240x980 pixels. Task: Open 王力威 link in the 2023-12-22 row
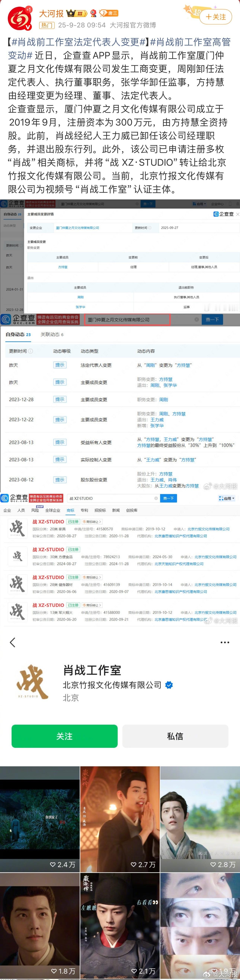pos(157,420)
